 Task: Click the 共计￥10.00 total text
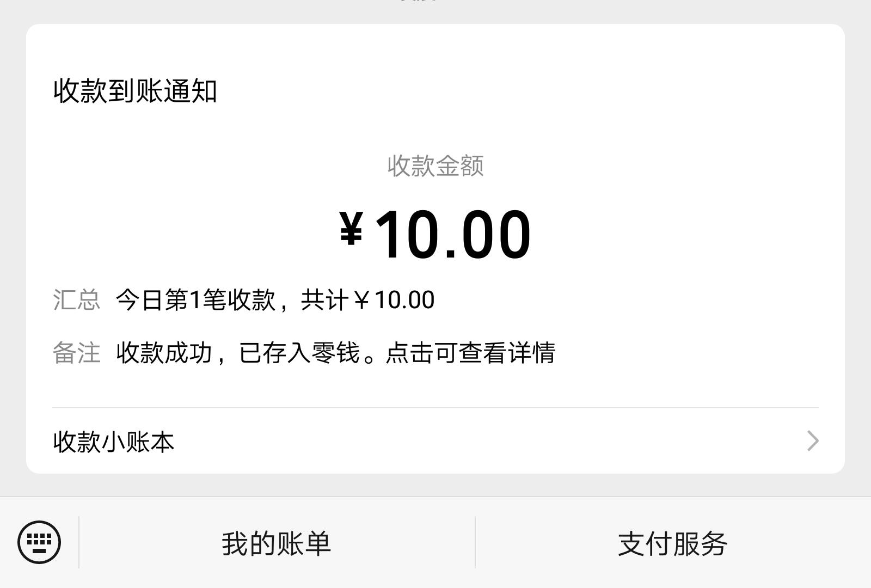[x=368, y=300]
